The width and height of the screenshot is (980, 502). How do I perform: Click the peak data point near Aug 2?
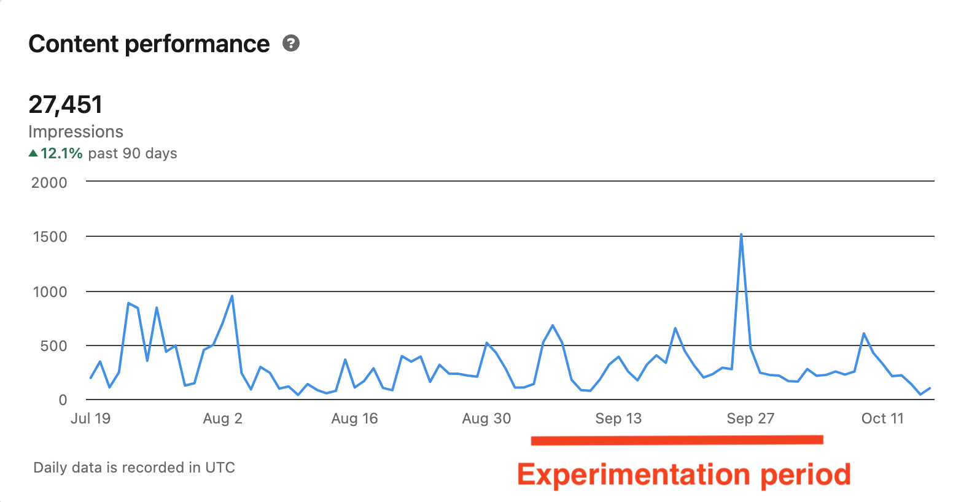point(231,295)
